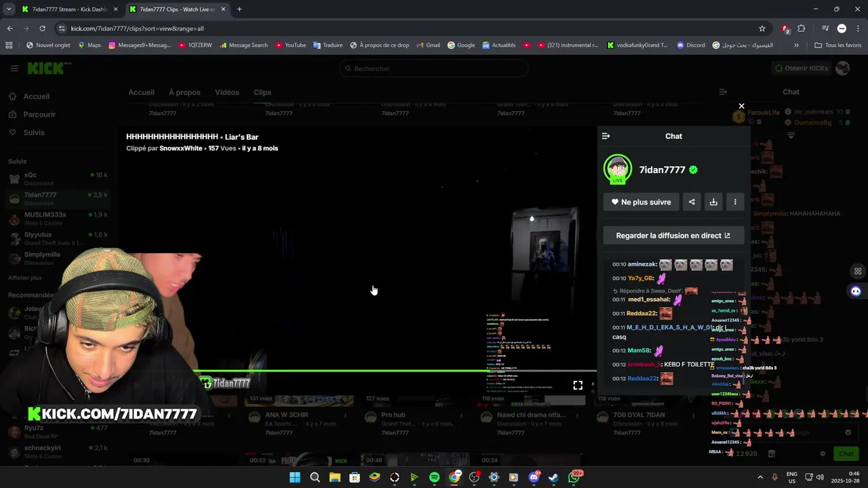Go back with the browser back arrow
This screenshot has height=488, width=868.
tap(9, 28)
